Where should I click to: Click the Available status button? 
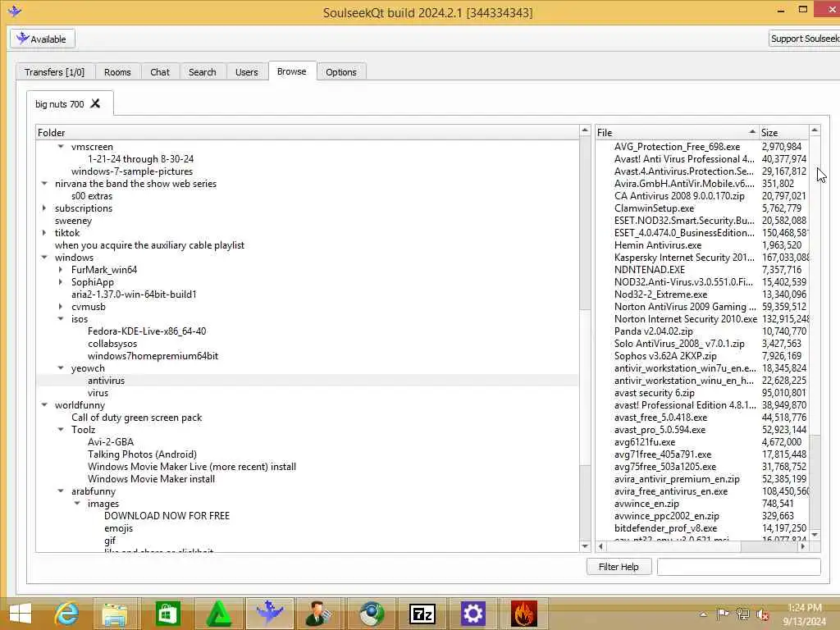pos(43,39)
